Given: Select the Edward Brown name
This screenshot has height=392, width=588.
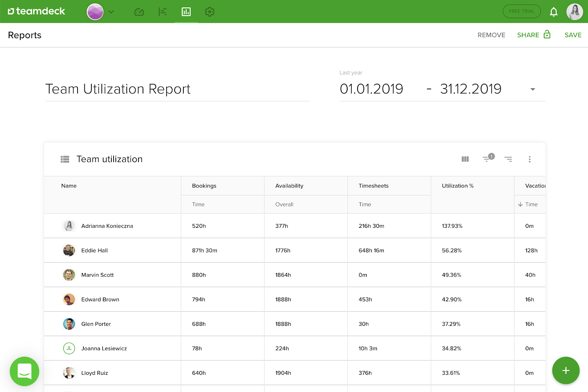Looking at the screenshot, I should (100, 299).
